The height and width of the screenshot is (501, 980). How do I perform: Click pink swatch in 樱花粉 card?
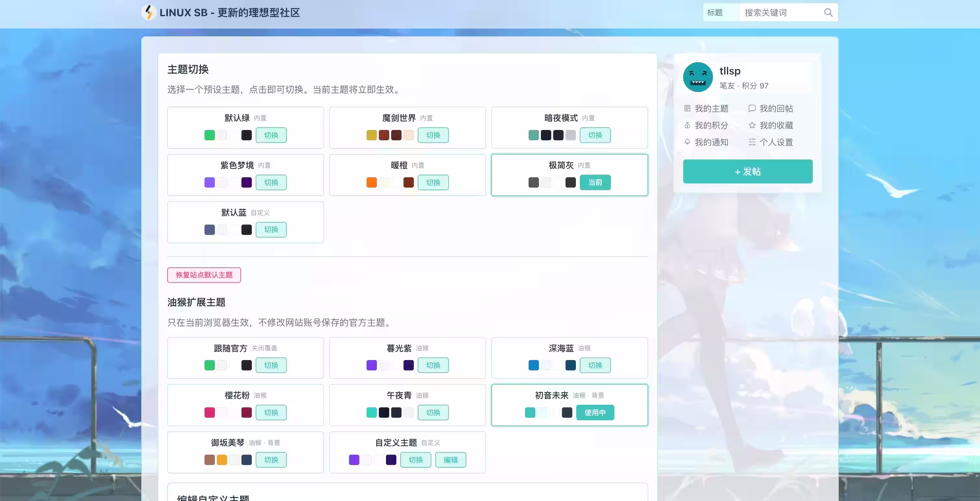click(x=209, y=412)
